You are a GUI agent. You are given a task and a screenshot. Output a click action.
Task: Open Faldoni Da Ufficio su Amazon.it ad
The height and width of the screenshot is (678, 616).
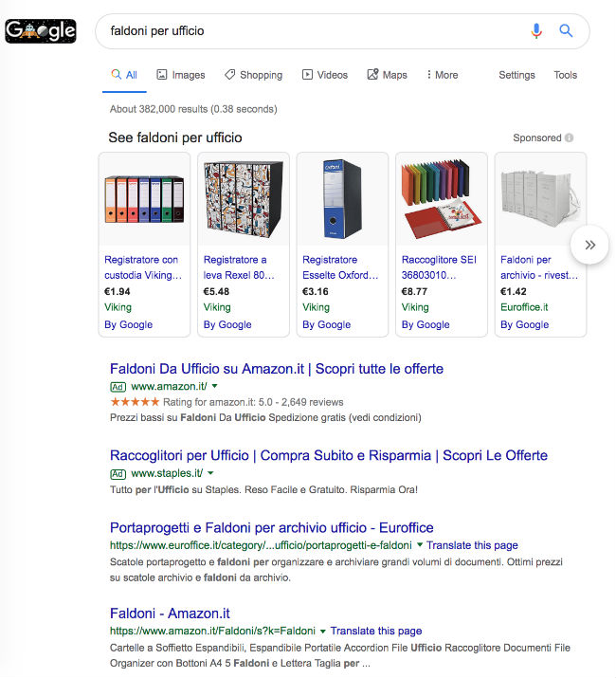click(277, 369)
